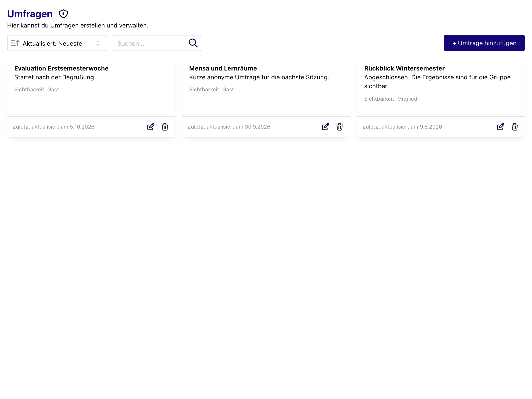
Task: Open the Evaluation Erstsemesterwoche card title
Action: (x=61, y=68)
